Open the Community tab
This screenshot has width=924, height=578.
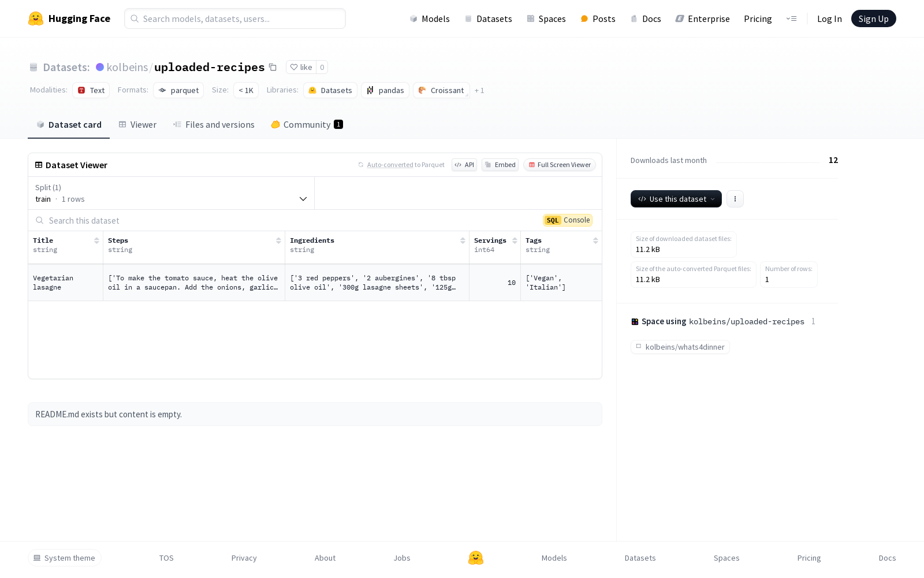[307, 125]
